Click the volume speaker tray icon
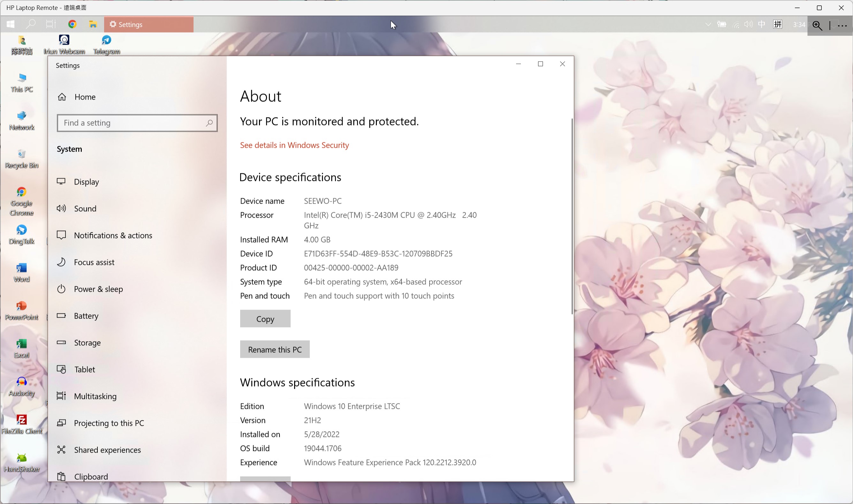 coord(748,25)
